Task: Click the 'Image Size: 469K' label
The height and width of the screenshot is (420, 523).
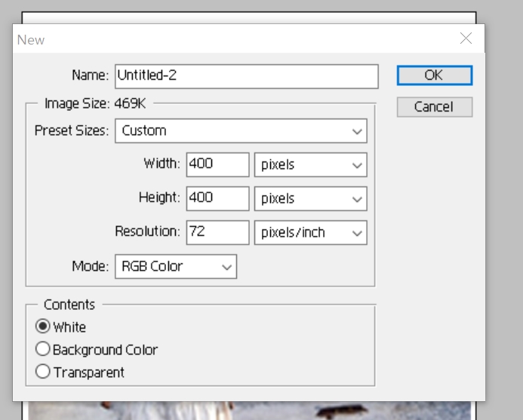Action: point(95,103)
